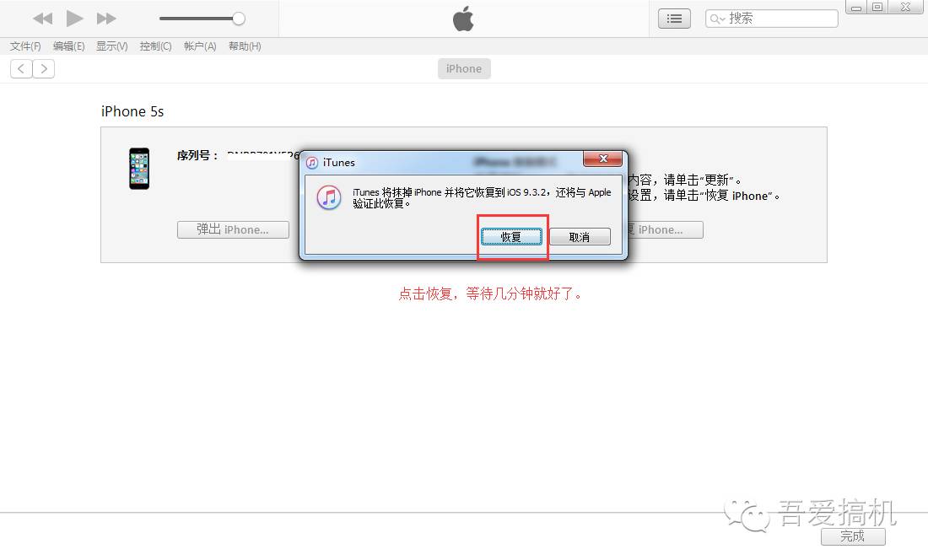Confirm restore by clicking 恢复
Image resolution: width=928 pixels, height=560 pixels.
tap(510, 237)
